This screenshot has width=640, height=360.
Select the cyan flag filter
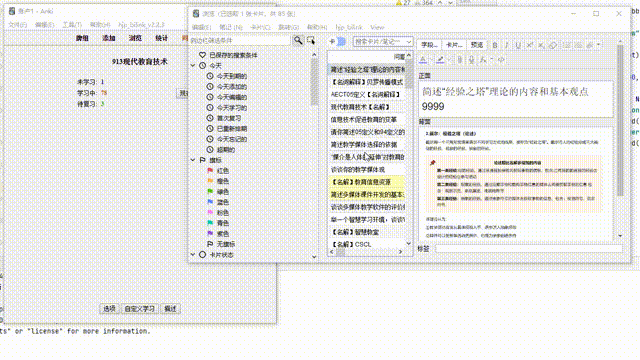tap(218, 223)
